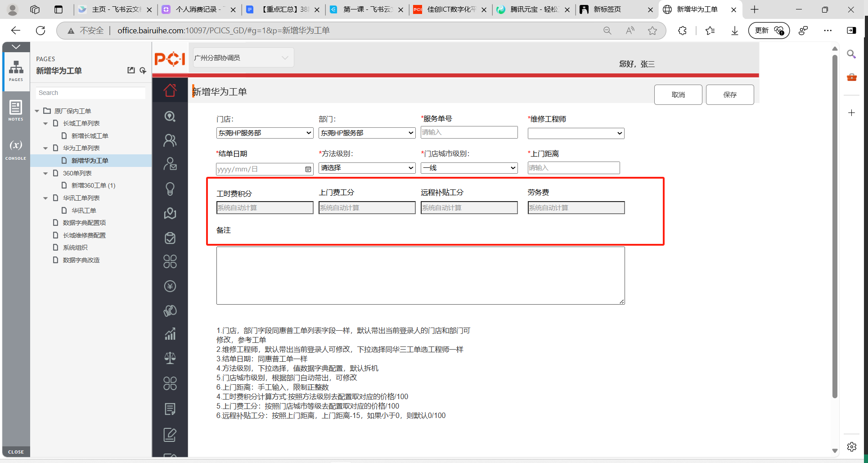Click the balance scales icon in the dark sidebar
The image size is (868, 463).
(x=170, y=358)
